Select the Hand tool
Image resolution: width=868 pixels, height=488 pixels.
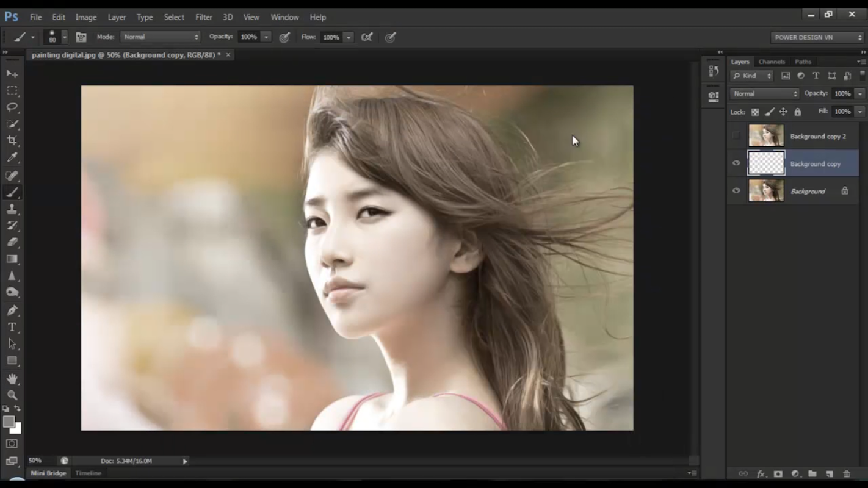tap(12, 379)
